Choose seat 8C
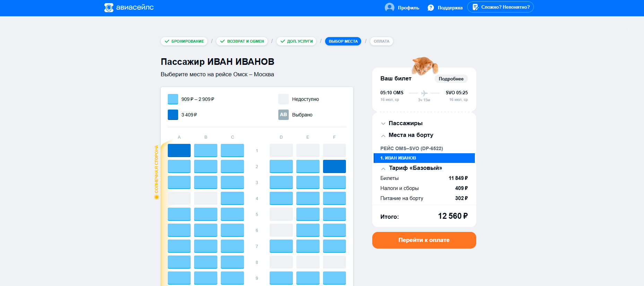This screenshot has height=286, width=644. (233, 262)
